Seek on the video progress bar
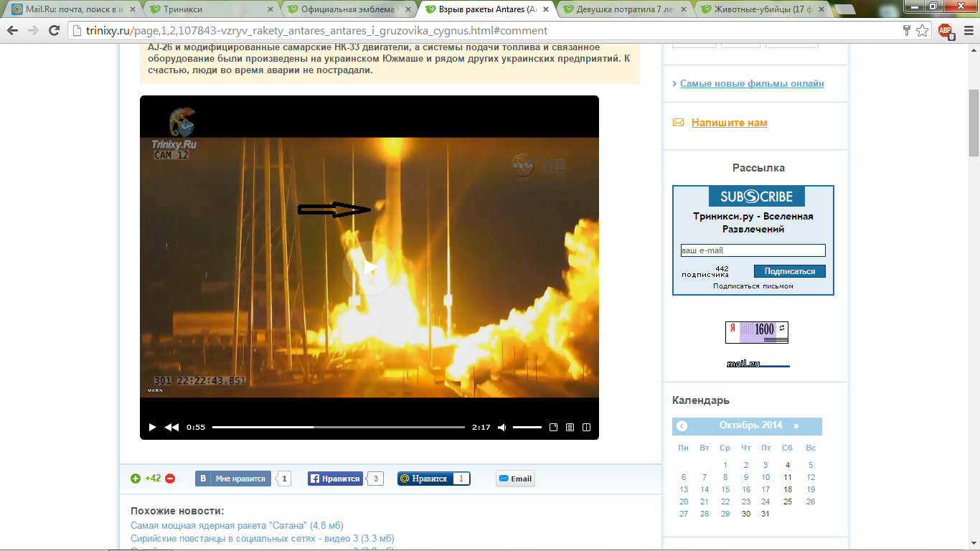The height and width of the screenshot is (551, 980). pyautogui.click(x=338, y=427)
